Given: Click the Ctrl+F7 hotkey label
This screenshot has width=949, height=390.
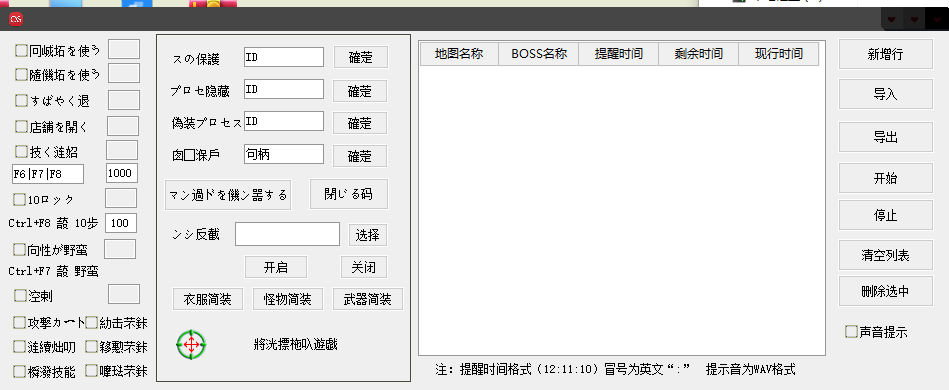Looking at the screenshot, I should coord(54,272).
